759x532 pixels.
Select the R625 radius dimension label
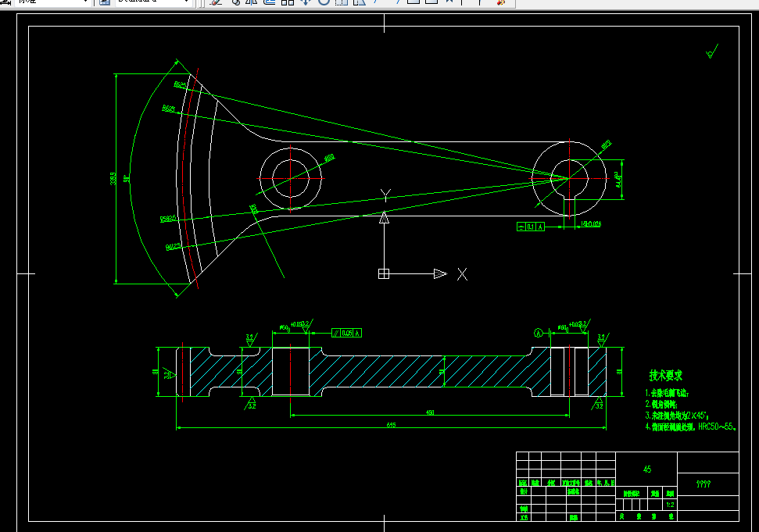pyautogui.click(x=180, y=85)
